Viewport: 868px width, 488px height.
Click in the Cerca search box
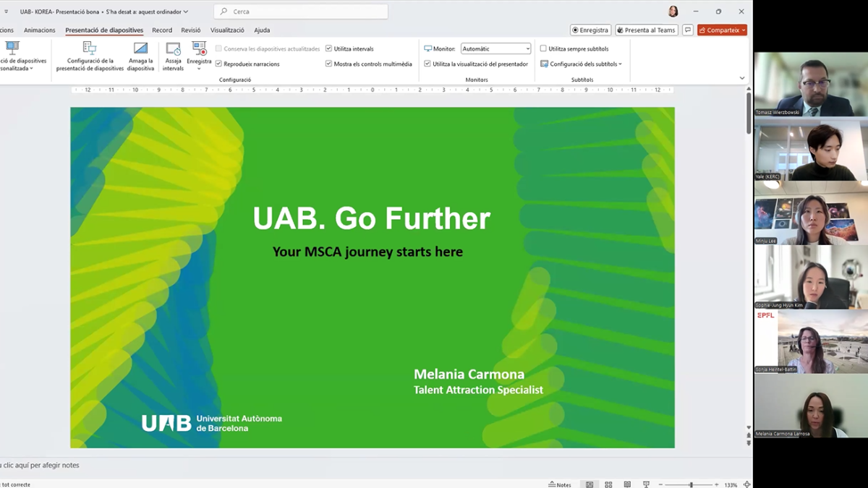[x=301, y=12]
